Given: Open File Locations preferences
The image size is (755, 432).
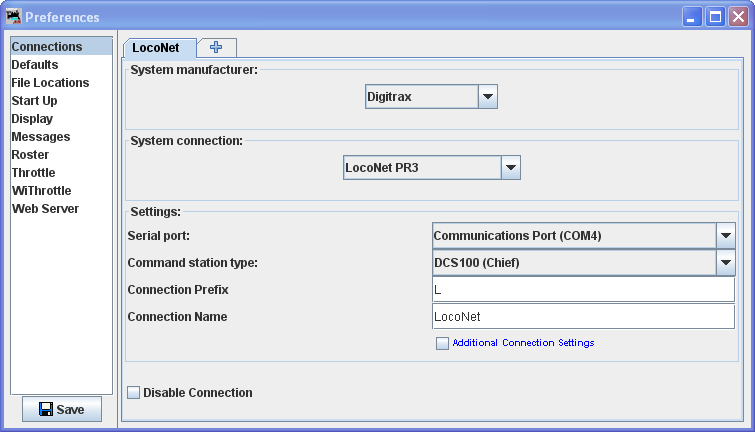Looking at the screenshot, I should [x=50, y=83].
